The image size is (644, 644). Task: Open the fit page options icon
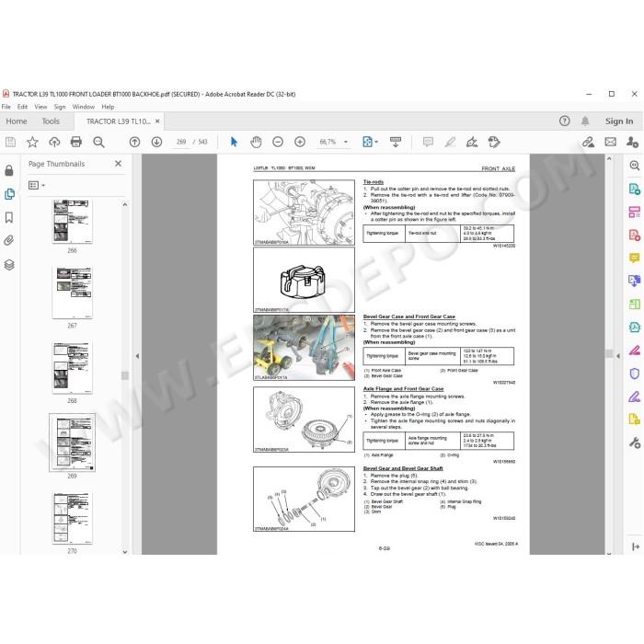[x=370, y=142]
